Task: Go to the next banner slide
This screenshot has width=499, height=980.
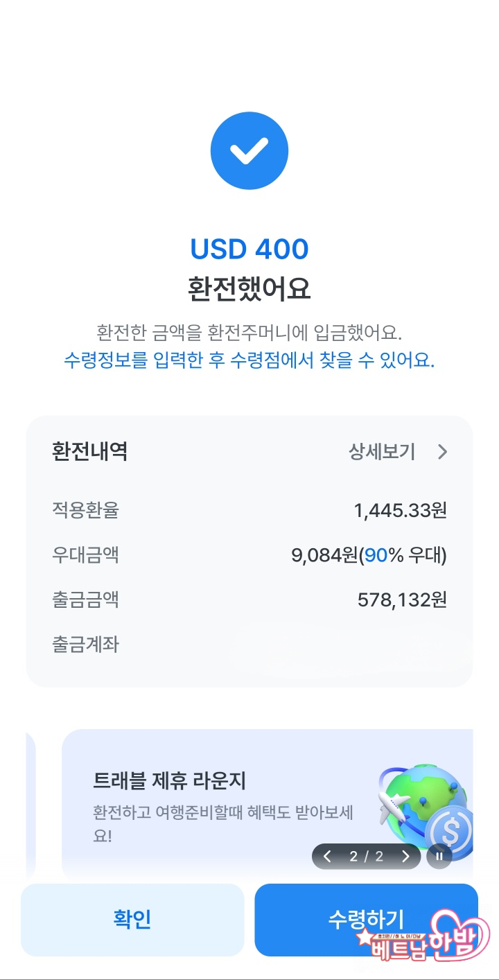Action: pos(406,857)
